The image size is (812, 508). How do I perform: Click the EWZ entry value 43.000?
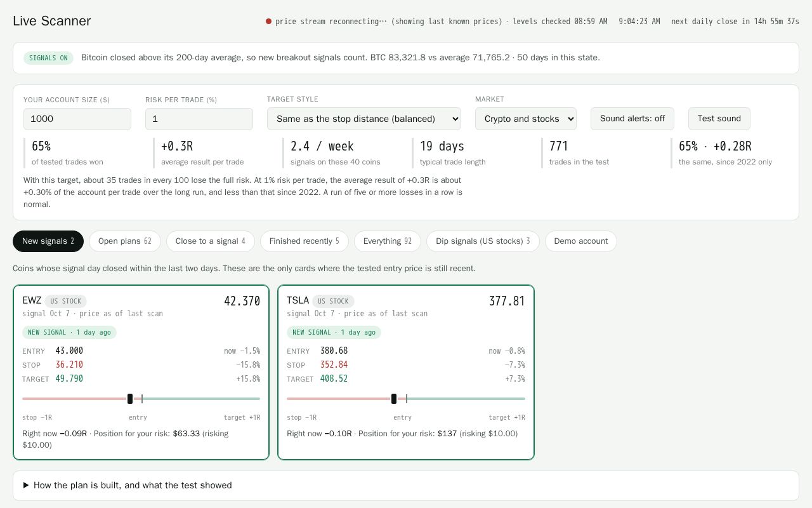coord(69,351)
